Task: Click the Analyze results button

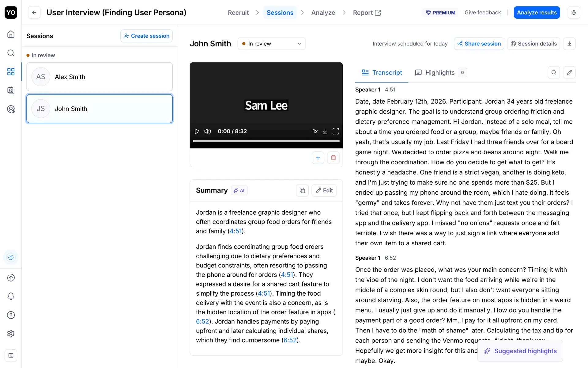Action: 537,13
